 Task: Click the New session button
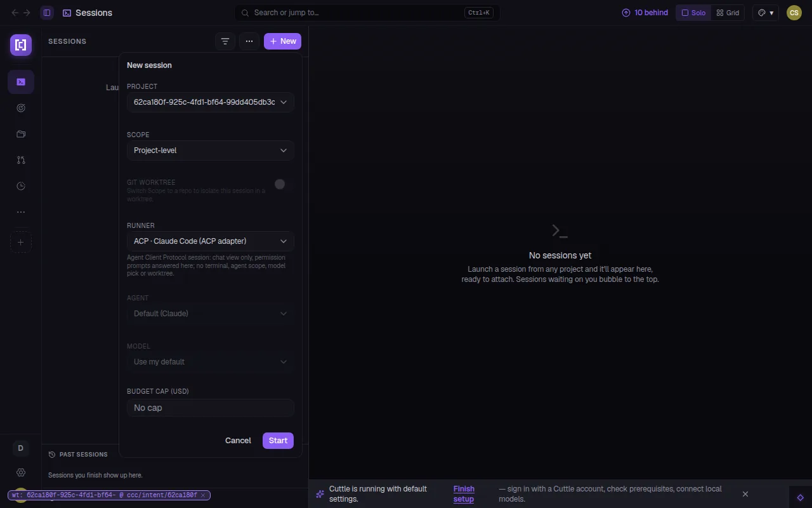point(282,41)
